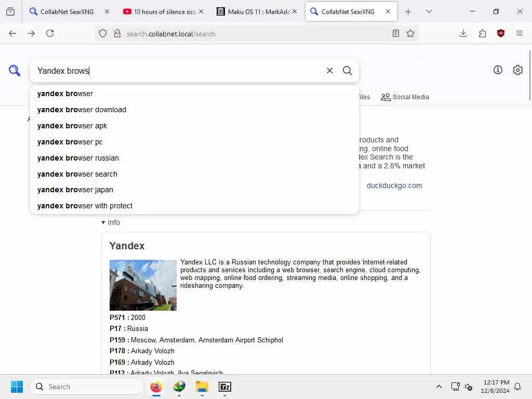The image size is (532, 399).
Task: Open the duckduckgo.com link
Action: coord(394,185)
